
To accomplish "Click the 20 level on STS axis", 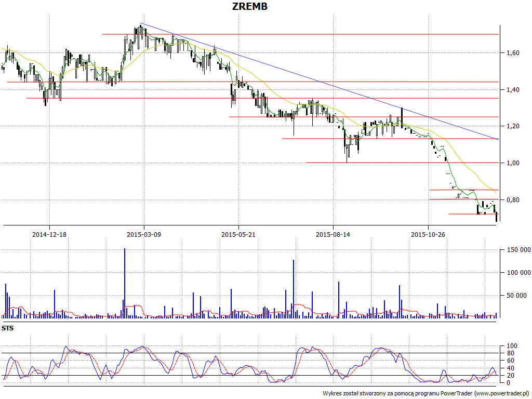I will click(510, 376).
